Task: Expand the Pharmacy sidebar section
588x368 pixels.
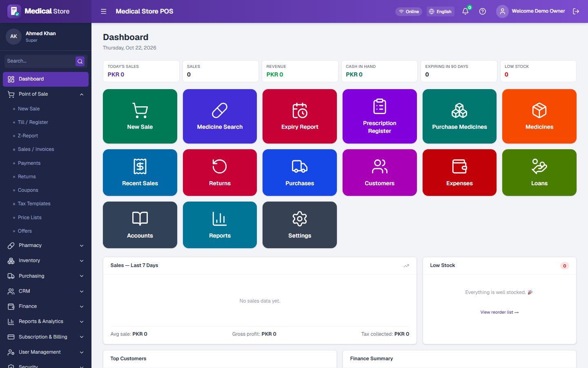Action: click(x=46, y=245)
